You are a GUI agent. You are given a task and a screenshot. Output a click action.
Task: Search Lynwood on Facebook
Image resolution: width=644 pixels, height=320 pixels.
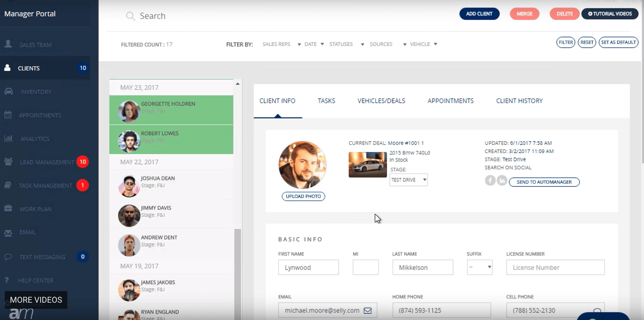(490, 180)
